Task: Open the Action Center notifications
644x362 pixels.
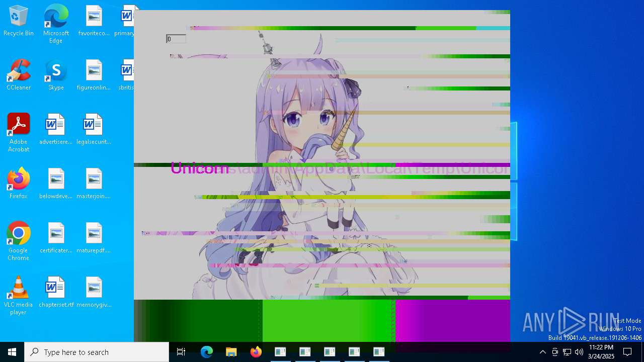Action: tap(627, 352)
